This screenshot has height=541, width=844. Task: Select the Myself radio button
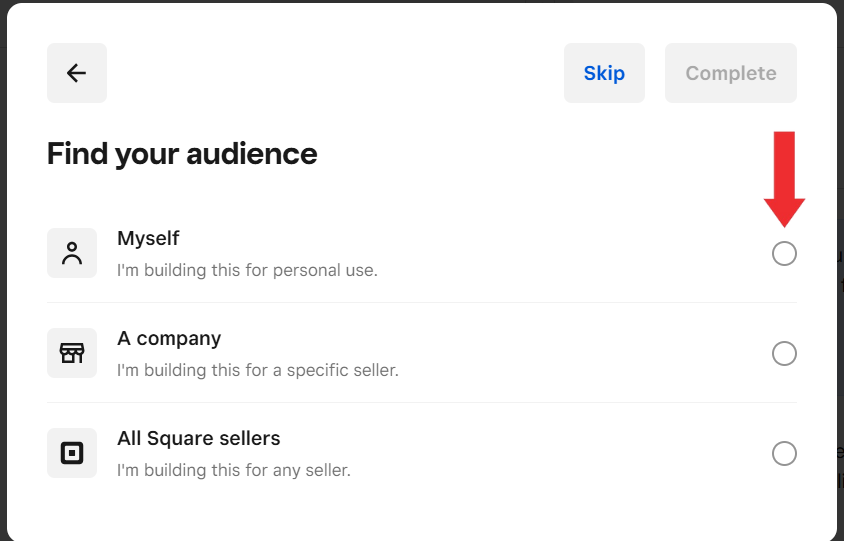click(x=784, y=254)
